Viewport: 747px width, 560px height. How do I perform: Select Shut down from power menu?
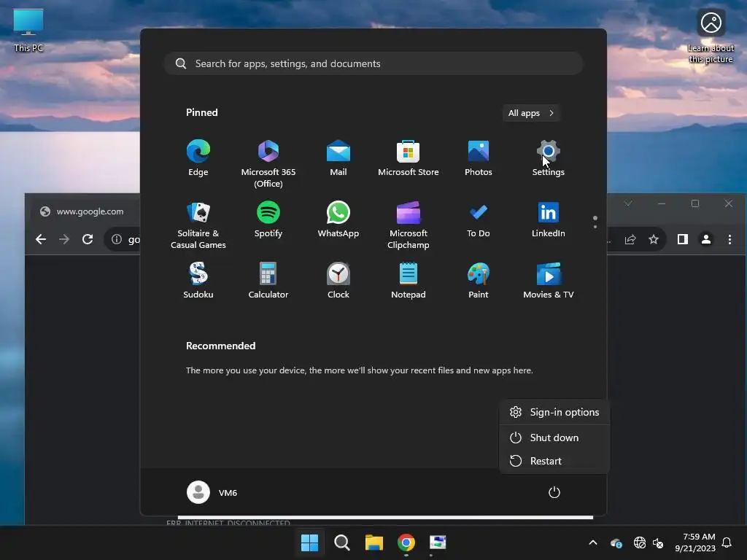click(x=554, y=437)
